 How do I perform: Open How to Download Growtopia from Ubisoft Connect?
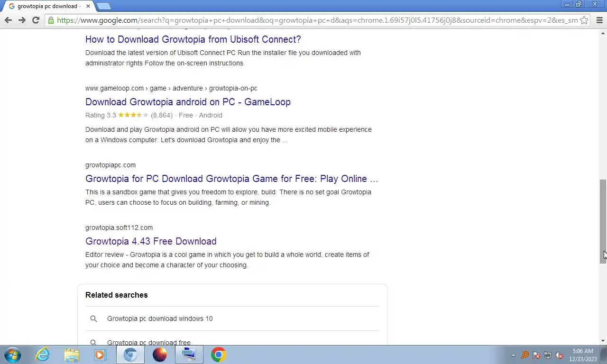click(x=193, y=39)
